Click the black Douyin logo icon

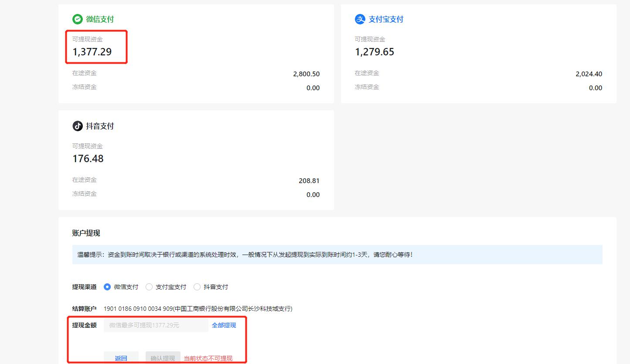pyautogui.click(x=77, y=126)
